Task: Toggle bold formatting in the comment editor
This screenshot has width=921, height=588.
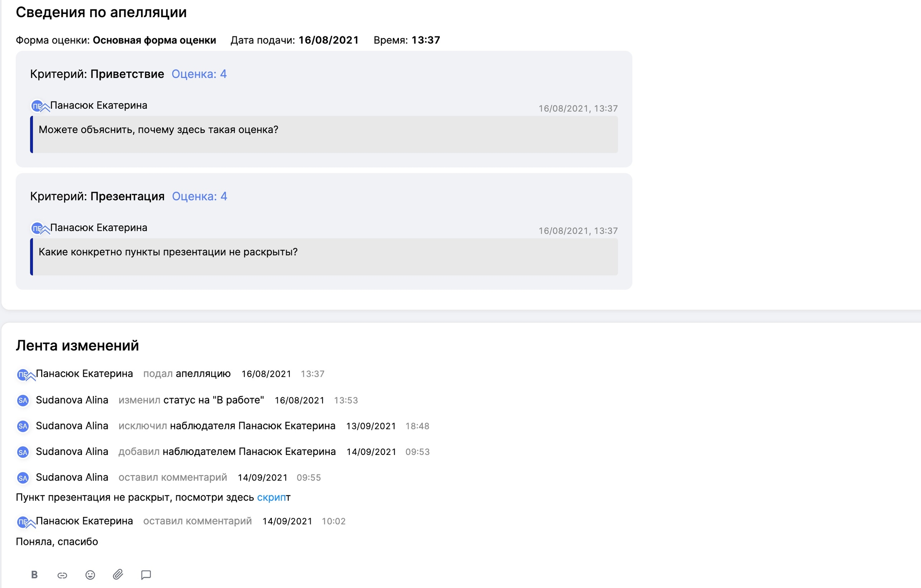Action: click(34, 574)
